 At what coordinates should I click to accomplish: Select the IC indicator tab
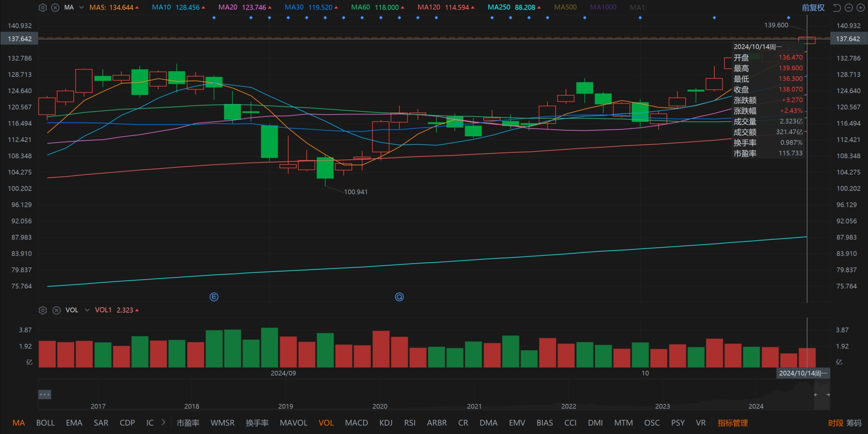150,423
